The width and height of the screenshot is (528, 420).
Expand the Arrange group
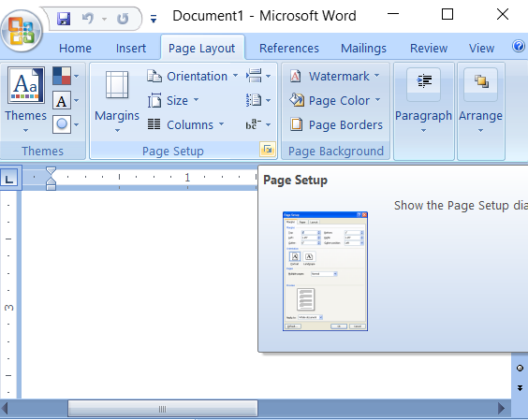(x=480, y=111)
